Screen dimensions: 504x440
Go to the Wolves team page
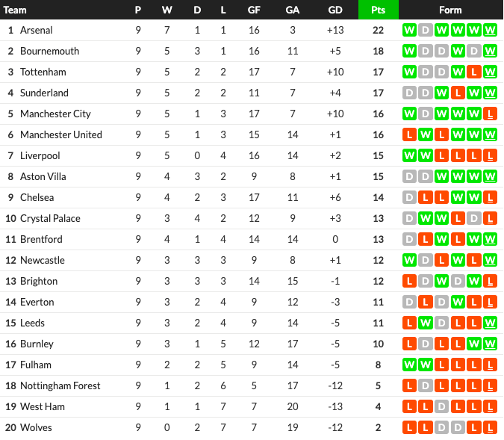[x=36, y=428]
